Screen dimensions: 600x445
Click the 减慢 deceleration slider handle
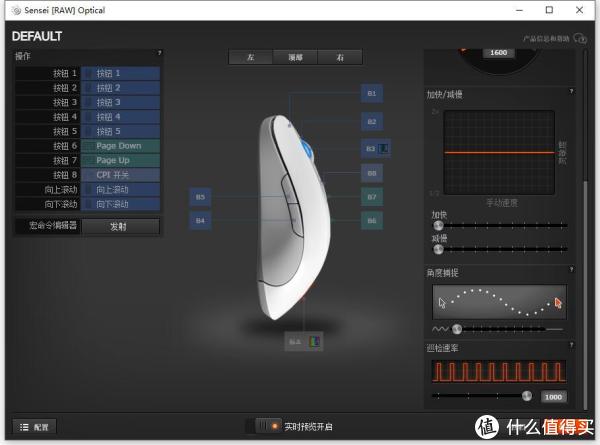tap(438, 249)
